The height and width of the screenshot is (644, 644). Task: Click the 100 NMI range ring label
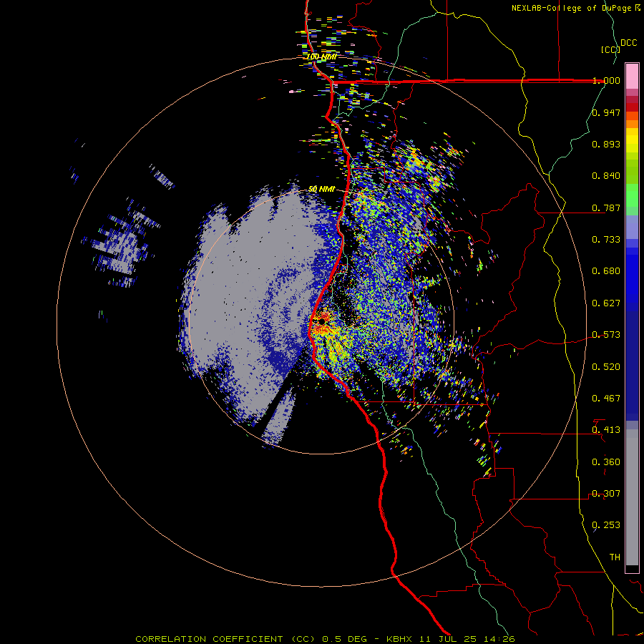(x=321, y=57)
